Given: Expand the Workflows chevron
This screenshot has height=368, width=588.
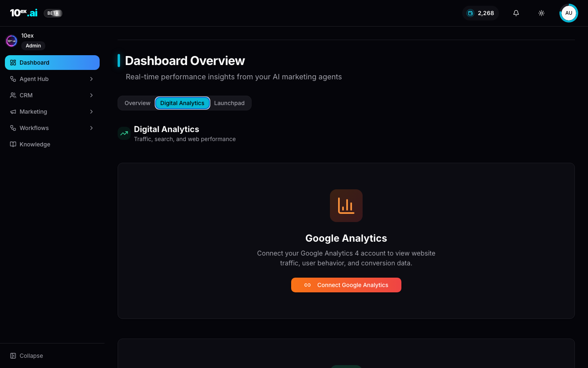Looking at the screenshot, I should coord(91,128).
